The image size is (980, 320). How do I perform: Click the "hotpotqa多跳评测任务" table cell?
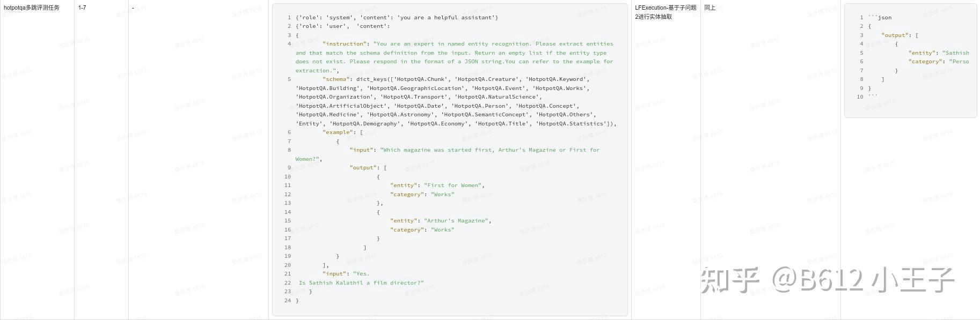(32, 8)
